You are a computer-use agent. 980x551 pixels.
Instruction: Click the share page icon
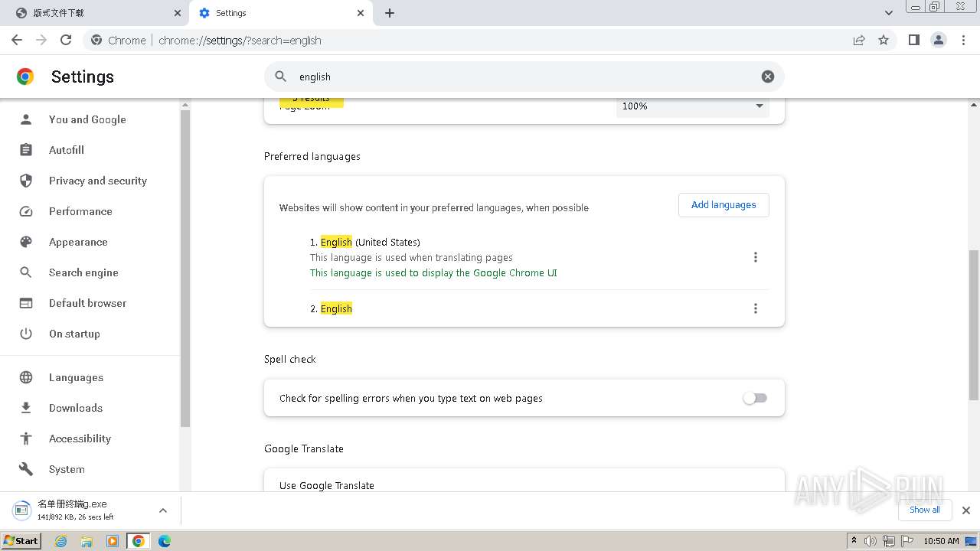tap(859, 40)
